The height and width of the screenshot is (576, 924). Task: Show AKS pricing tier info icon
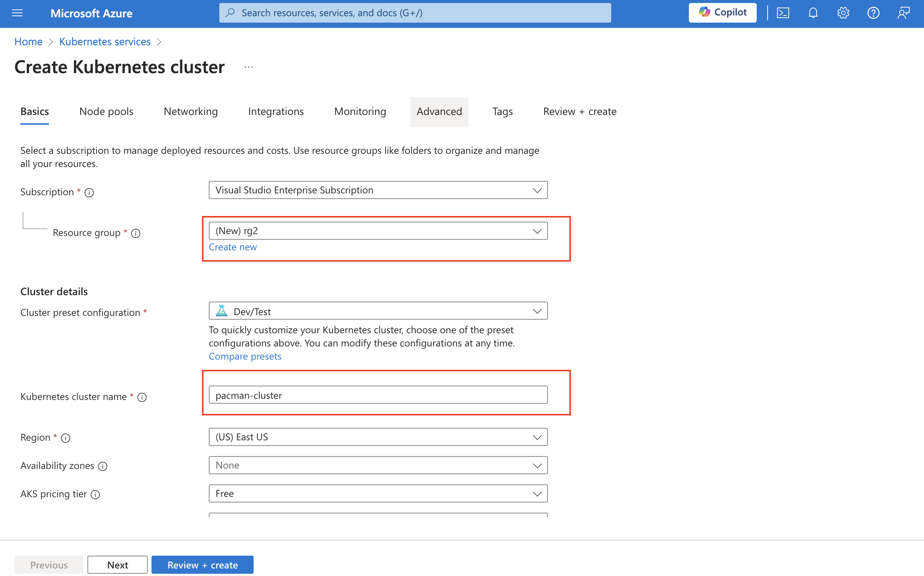coord(96,495)
